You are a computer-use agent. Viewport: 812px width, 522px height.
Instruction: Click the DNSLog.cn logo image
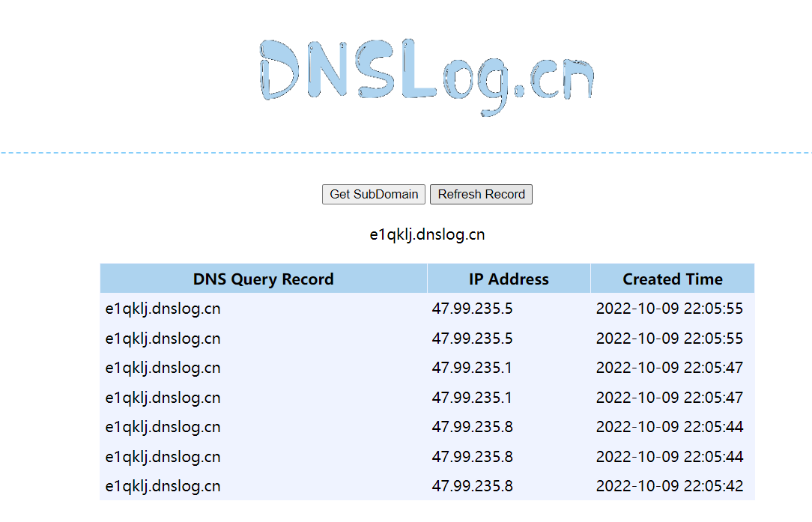tap(427, 77)
